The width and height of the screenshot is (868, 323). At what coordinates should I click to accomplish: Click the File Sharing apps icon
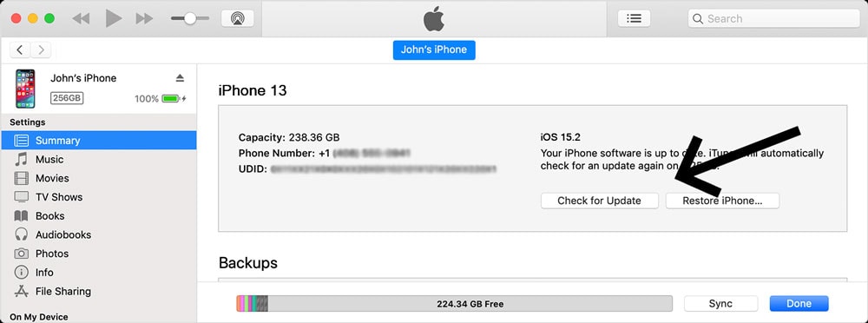pos(21,292)
